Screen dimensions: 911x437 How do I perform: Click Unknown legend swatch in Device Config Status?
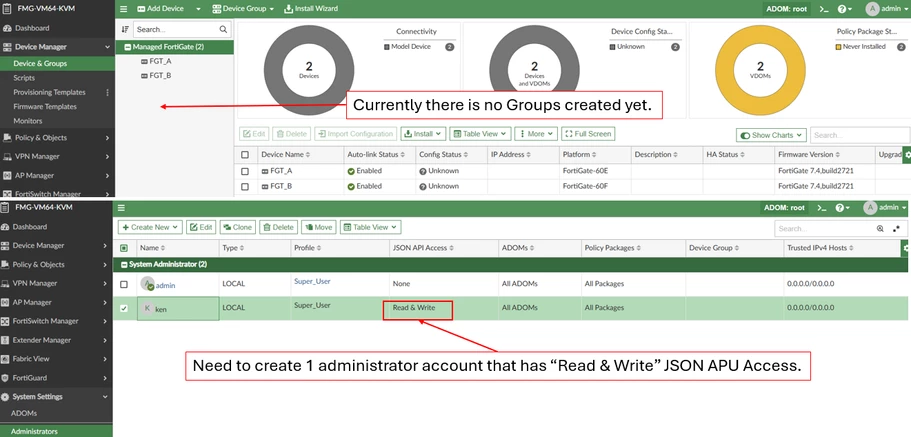[x=612, y=46]
